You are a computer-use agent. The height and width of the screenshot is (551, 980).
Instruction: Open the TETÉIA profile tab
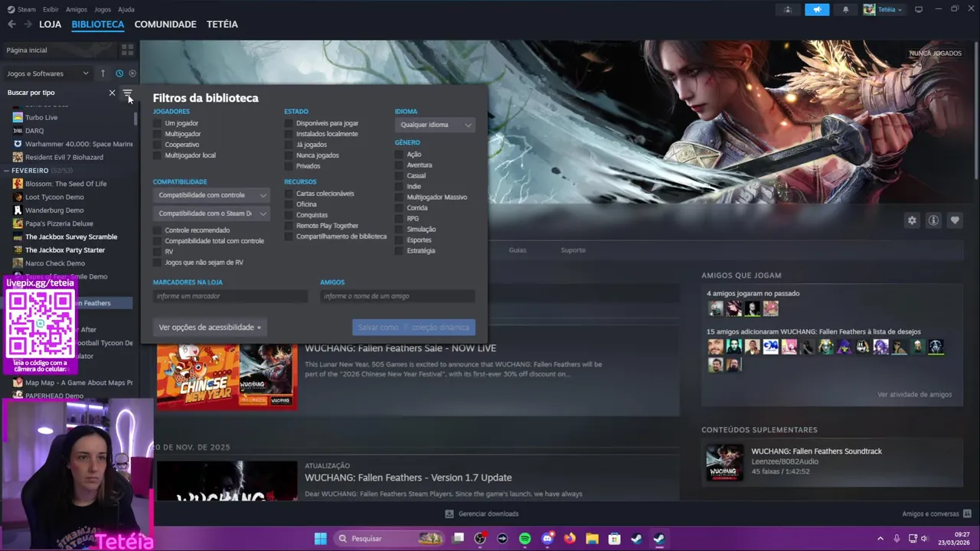[x=222, y=24]
